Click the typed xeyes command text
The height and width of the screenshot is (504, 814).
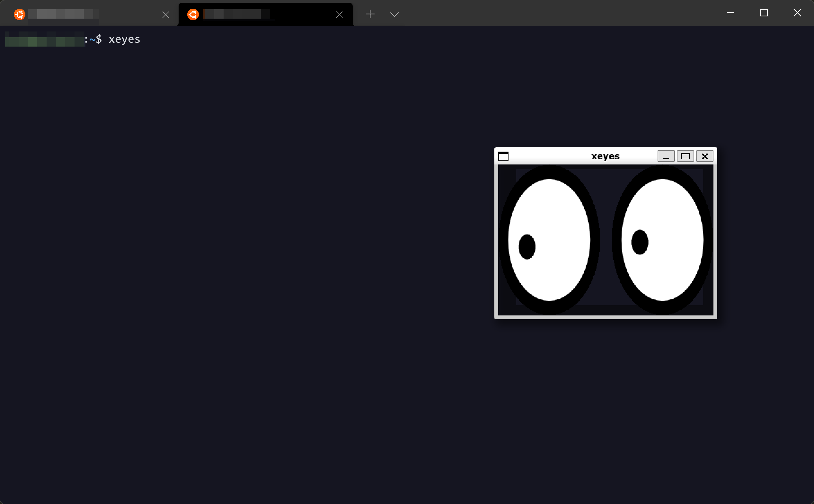point(124,39)
